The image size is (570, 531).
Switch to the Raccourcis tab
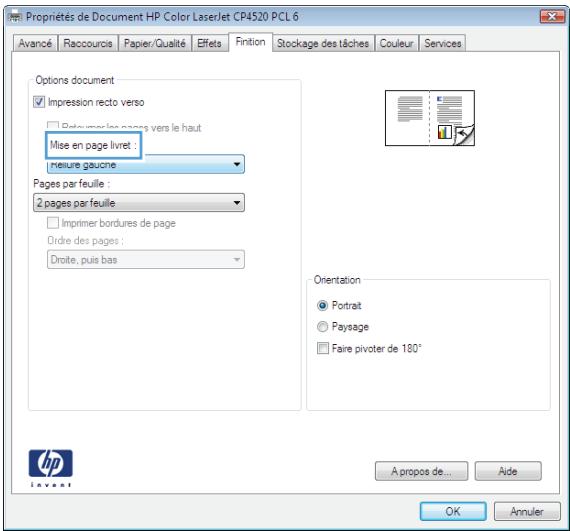(88, 43)
